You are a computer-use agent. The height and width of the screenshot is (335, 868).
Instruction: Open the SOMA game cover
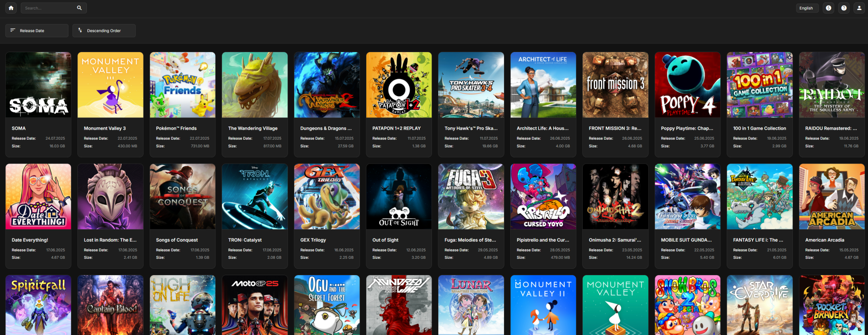38,85
